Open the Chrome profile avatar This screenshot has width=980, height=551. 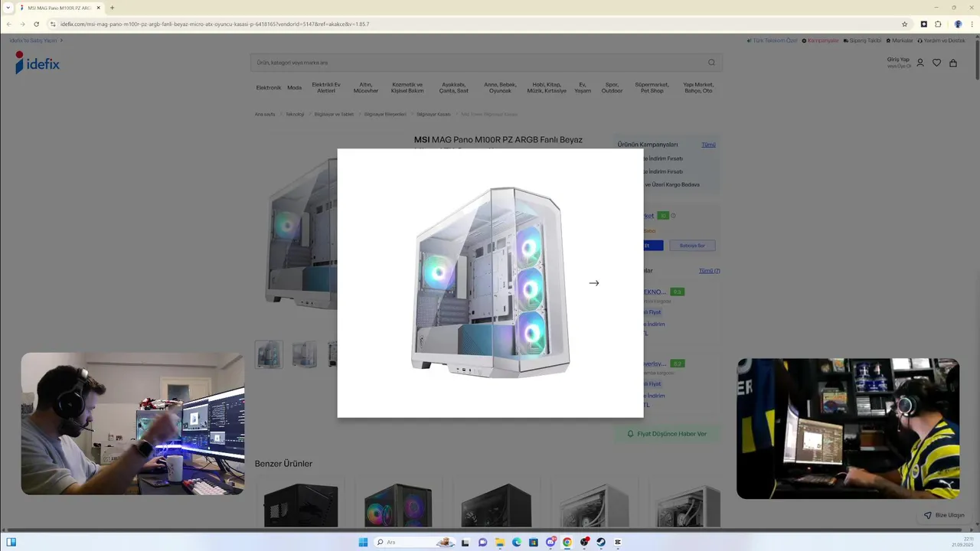(958, 24)
